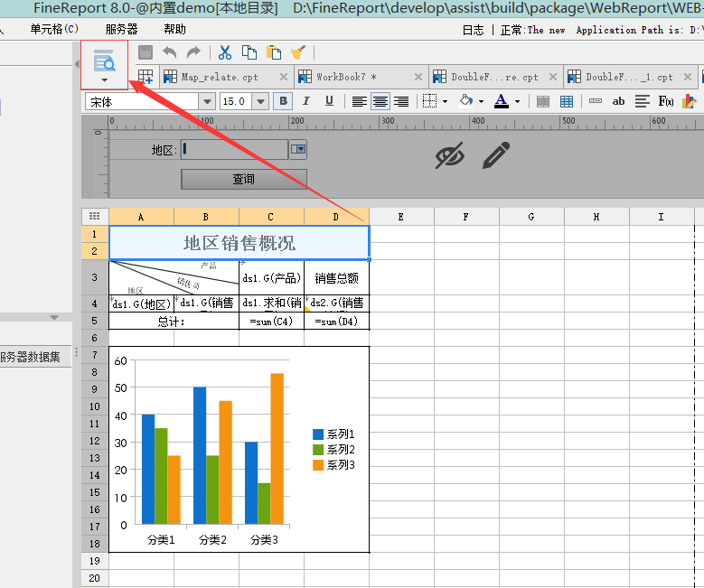Click the paste clipboard icon
Viewport: 704px width, 588px height.
(x=274, y=52)
